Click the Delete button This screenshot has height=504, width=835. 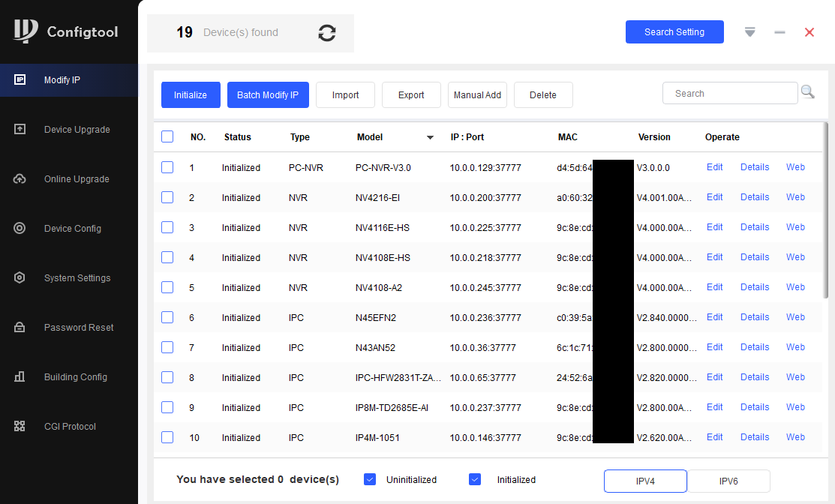coord(543,94)
